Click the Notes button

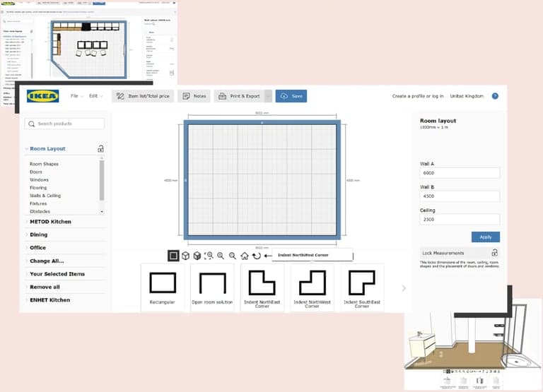coord(194,96)
